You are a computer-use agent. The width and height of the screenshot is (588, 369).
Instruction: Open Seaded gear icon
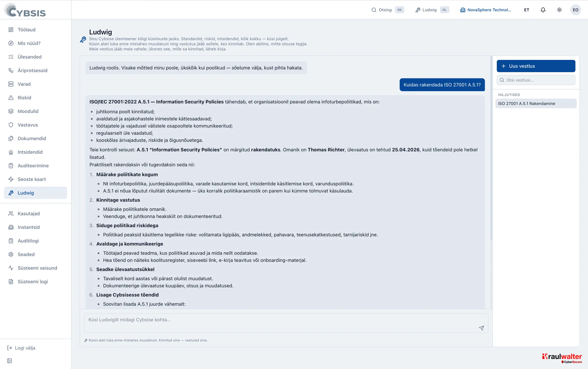(x=11, y=255)
